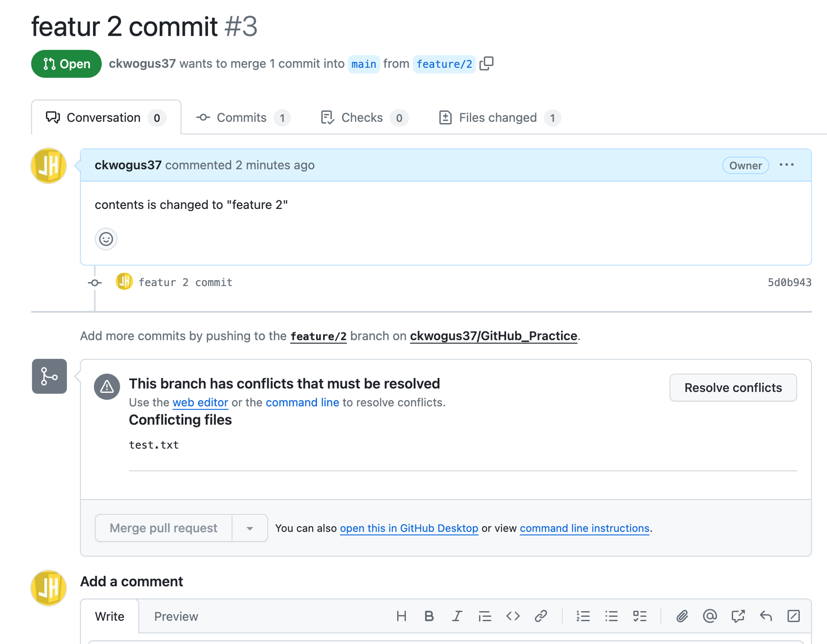Image resolution: width=827 pixels, height=644 pixels.
Task: Toggle bold formatting in comment toolbar
Action: tap(429, 616)
